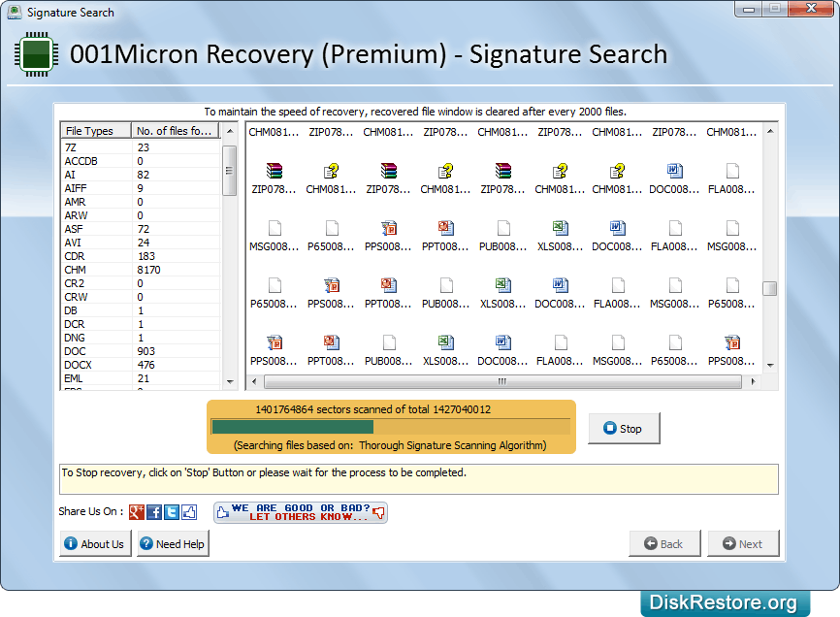Select PUB008 file in row starting with P65008

click(x=446, y=294)
